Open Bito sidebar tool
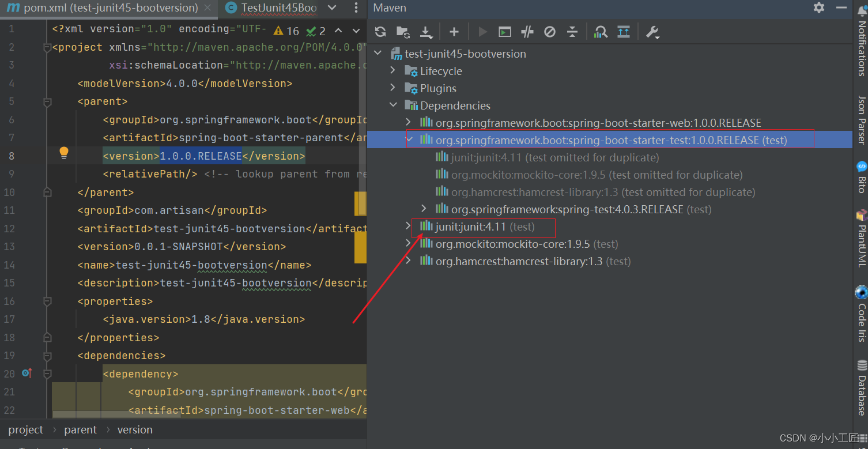 [862, 177]
